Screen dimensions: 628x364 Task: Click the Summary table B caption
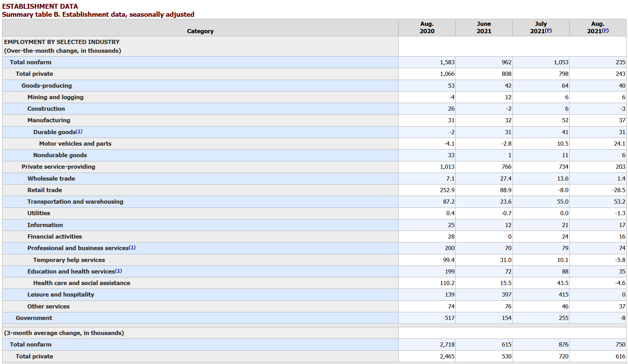pos(98,14)
